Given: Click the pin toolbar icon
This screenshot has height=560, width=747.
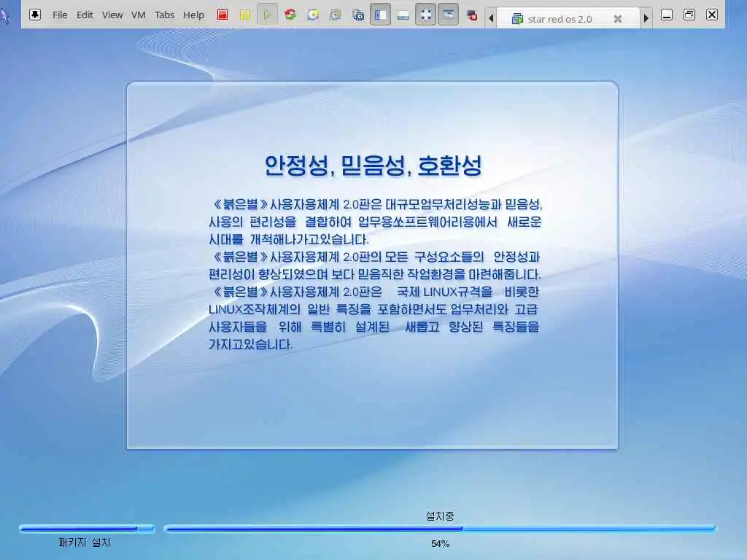Looking at the screenshot, I should [35, 15].
